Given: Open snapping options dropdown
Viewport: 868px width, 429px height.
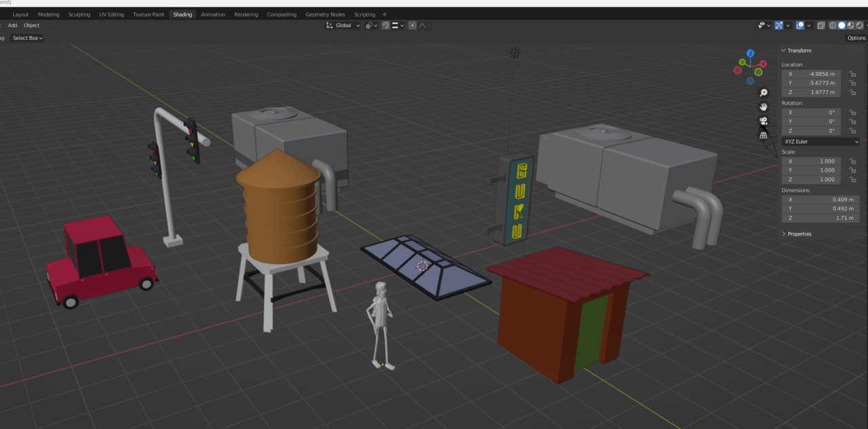Looking at the screenshot, I should coord(397,25).
